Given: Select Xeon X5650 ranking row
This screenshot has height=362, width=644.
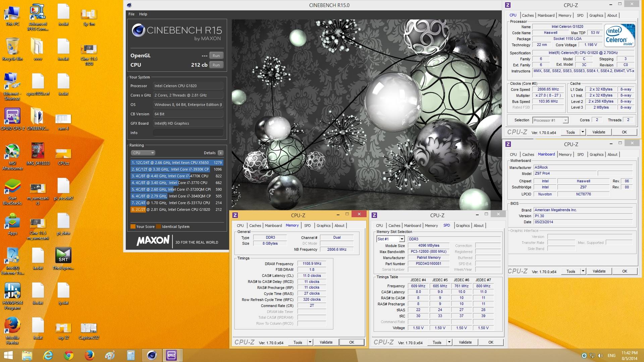Looking at the screenshot, I should [177, 163].
